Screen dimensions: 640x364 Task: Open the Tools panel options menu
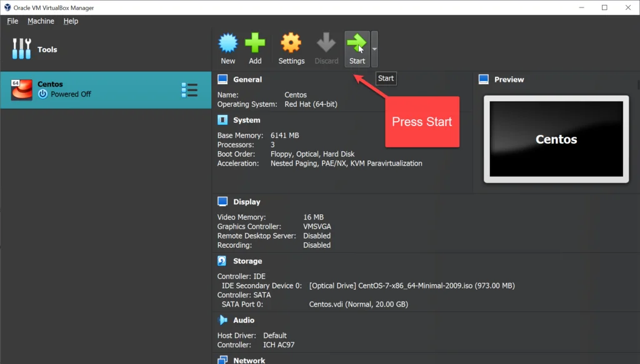tap(21, 49)
